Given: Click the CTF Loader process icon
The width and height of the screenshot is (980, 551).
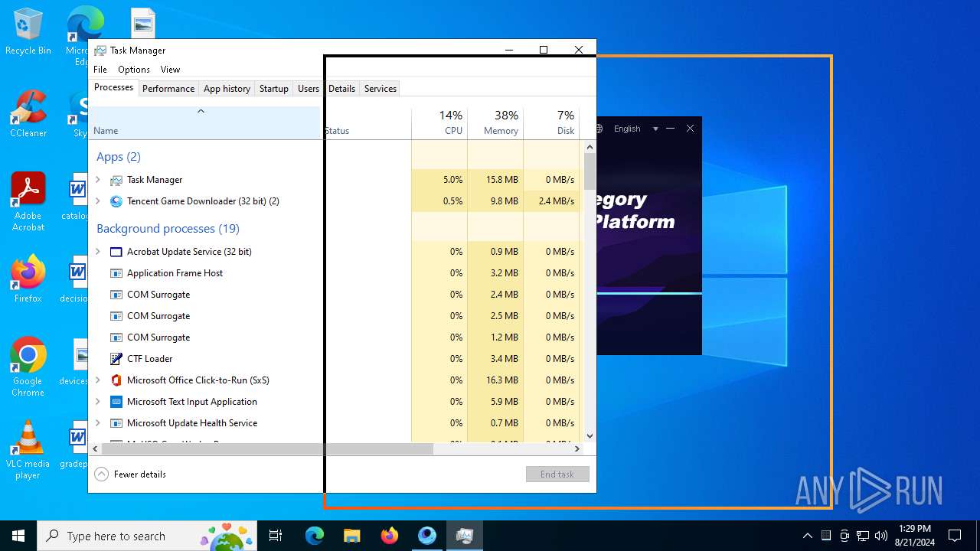Looking at the screenshot, I should [116, 359].
